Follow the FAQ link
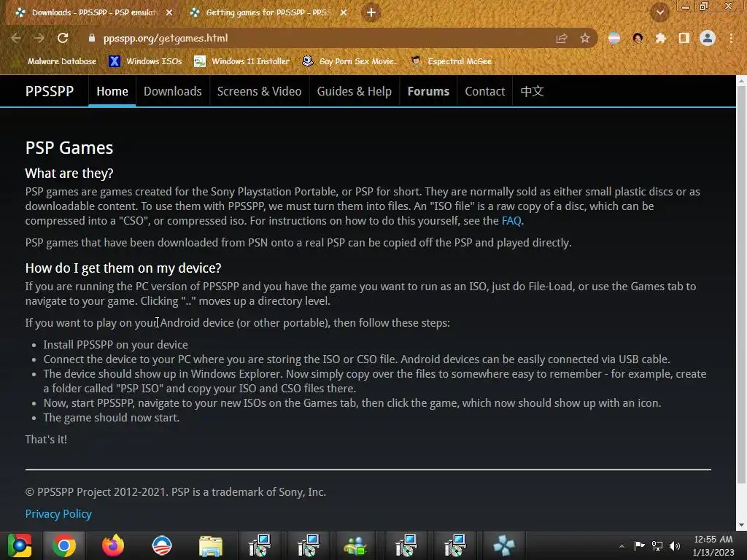 511,221
